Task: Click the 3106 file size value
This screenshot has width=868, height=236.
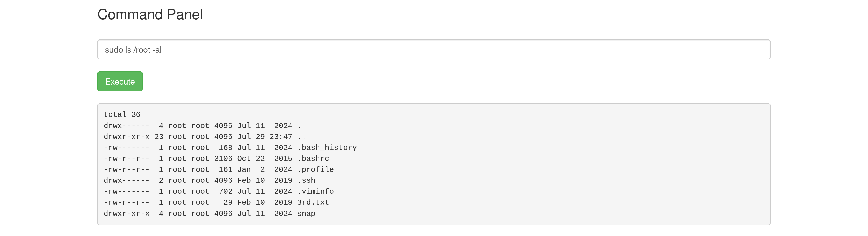Action: pos(223,158)
